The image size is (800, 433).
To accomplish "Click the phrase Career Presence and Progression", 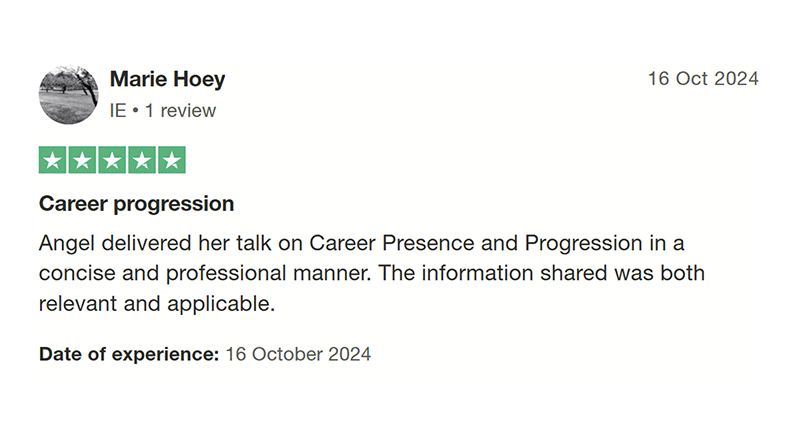I will click(476, 243).
